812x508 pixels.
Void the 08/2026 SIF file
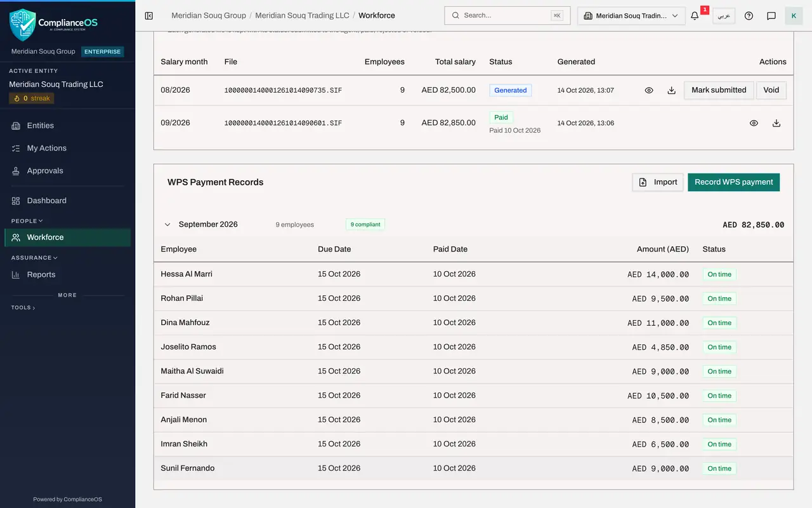[x=771, y=90]
